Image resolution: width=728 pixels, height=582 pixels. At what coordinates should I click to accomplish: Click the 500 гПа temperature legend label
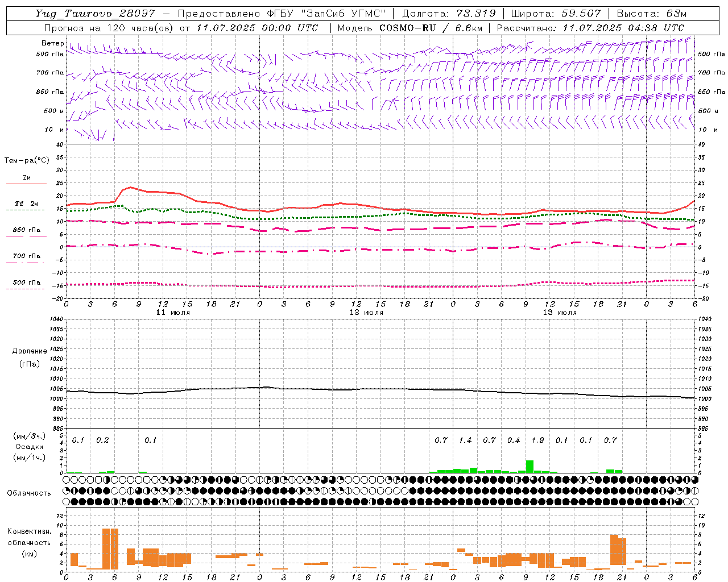click(x=27, y=282)
